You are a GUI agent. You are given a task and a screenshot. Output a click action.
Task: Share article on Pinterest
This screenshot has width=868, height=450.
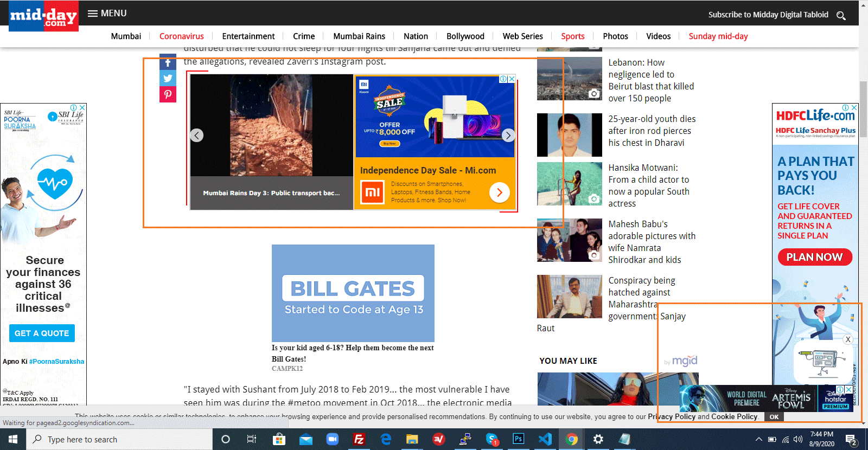click(168, 94)
